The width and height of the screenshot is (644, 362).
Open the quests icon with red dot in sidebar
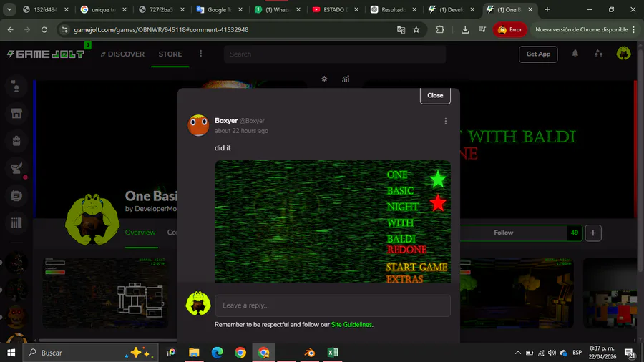16,168
